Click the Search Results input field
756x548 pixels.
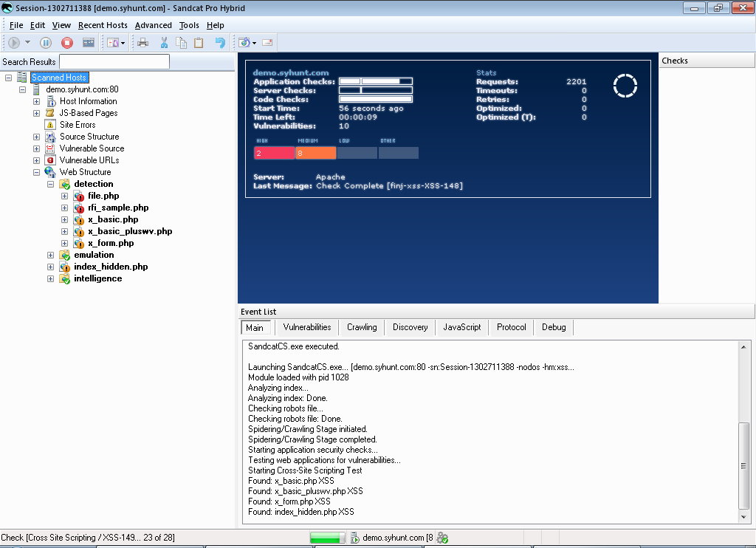pyautogui.click(x=114, y=62)
